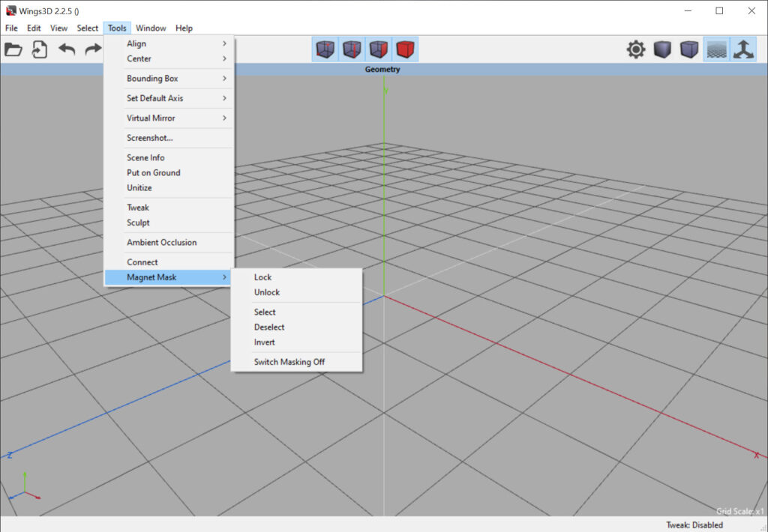
Task: Minimize the Wings3D window
Action: click(x=688, y=10)
